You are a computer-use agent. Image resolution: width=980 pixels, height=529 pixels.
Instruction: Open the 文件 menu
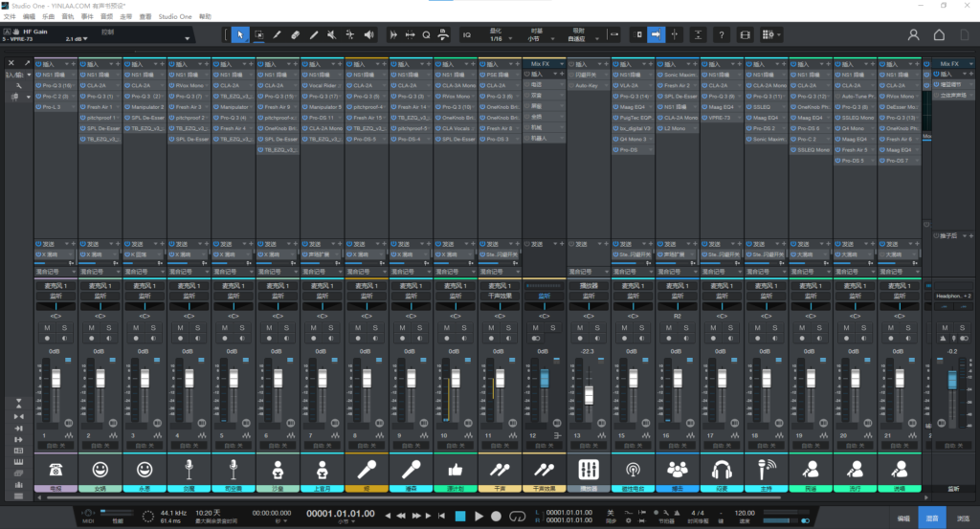[10, 17]
